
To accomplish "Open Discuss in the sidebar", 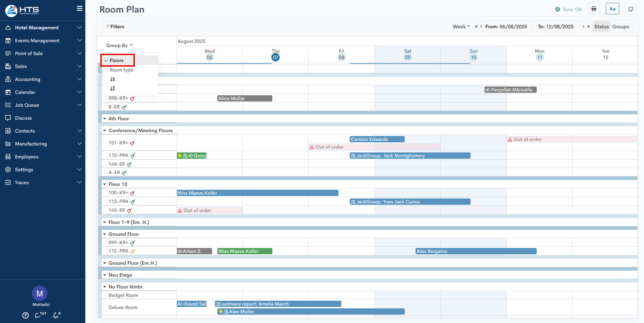I will point(23,118).
